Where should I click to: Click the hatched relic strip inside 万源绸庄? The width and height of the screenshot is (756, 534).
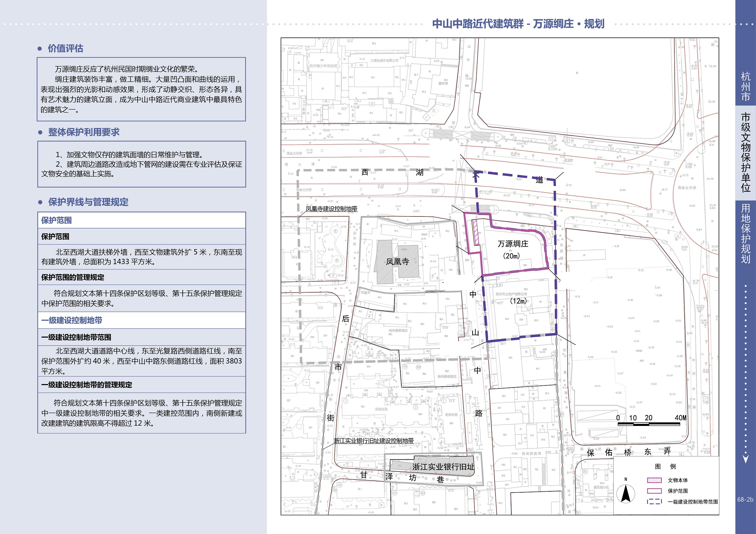(476, 233)
